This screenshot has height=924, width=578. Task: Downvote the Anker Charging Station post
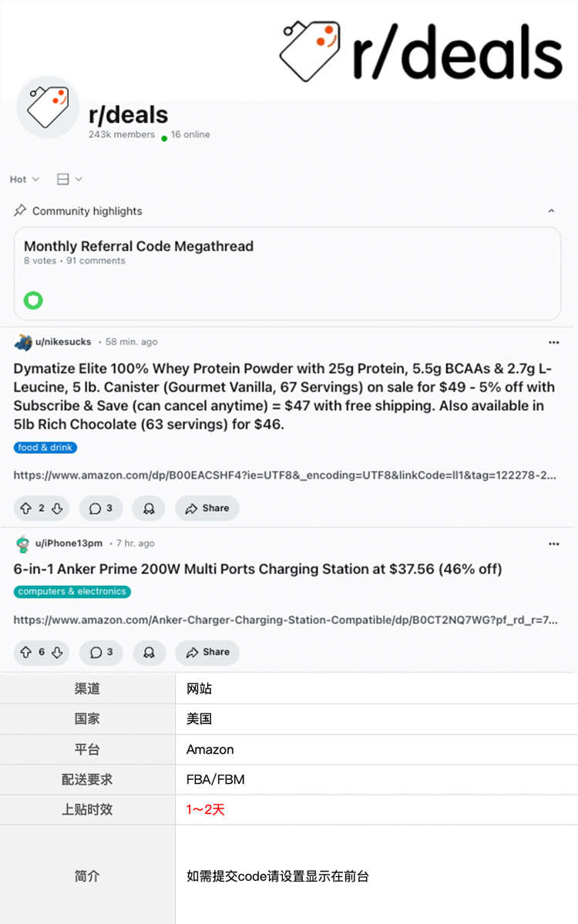tap(57, 652)
